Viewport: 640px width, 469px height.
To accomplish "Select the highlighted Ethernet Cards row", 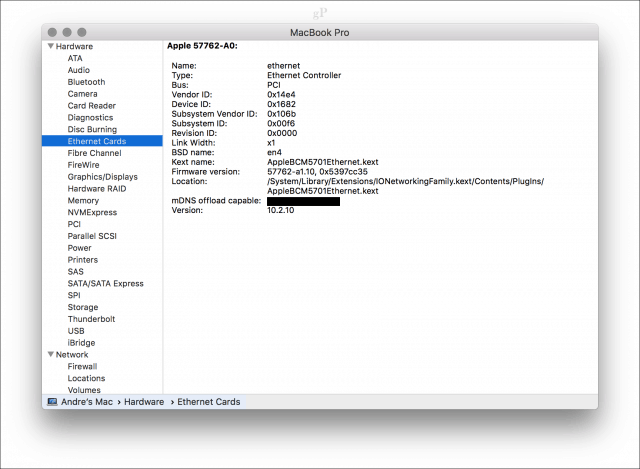I will (x=102, y=141).
